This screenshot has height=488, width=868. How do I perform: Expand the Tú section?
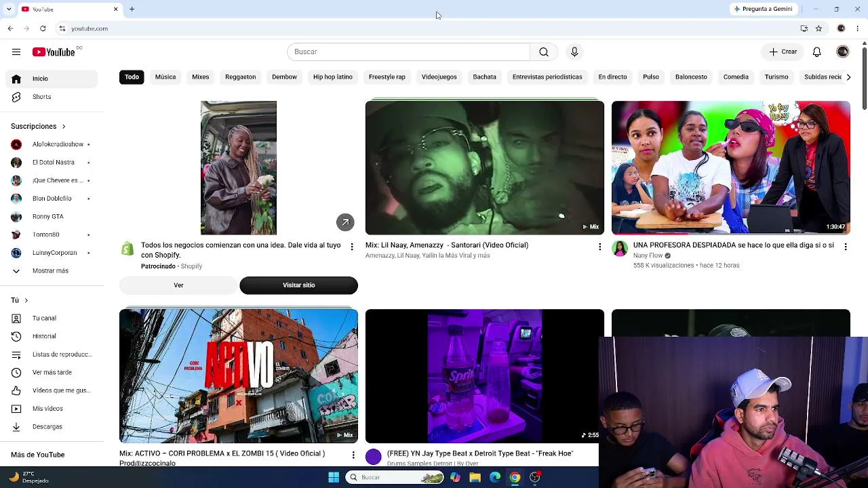coord(19,300)
